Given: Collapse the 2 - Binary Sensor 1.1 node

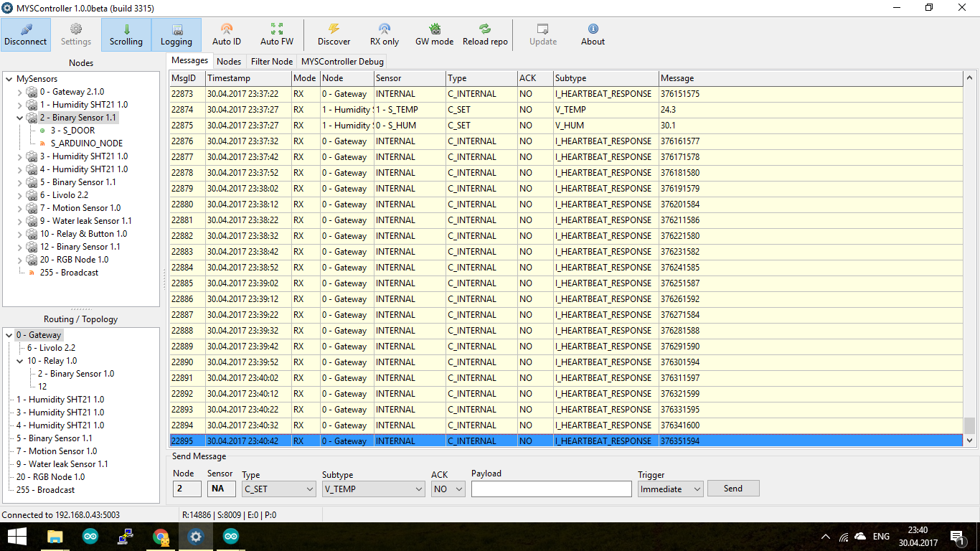Looking at the screenshot, I should pos(20,118).
